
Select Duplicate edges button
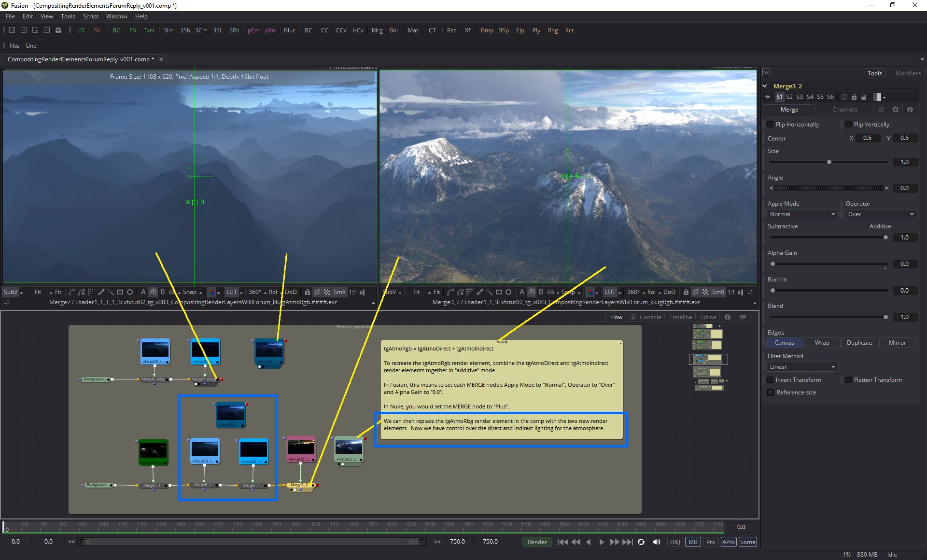tap(859, 343)
